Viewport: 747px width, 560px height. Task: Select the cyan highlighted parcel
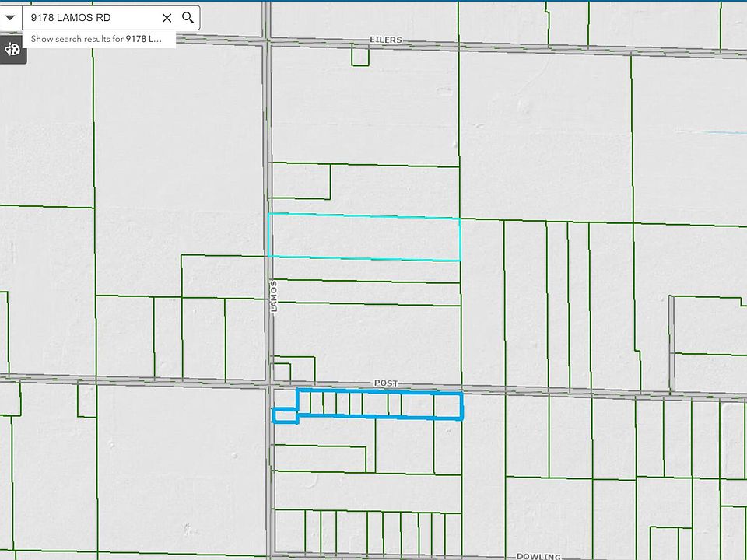click(x=363, y=236)
